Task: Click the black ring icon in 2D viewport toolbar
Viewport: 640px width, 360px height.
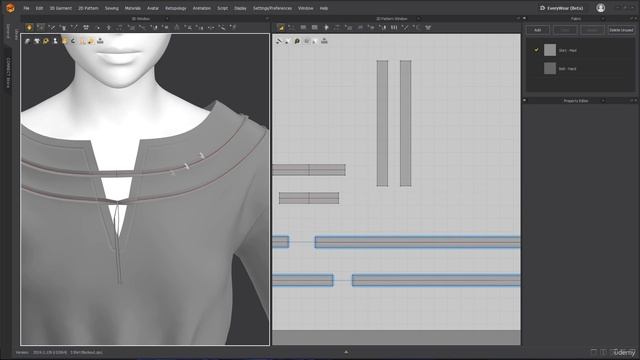Action: [x=297, y=41]
